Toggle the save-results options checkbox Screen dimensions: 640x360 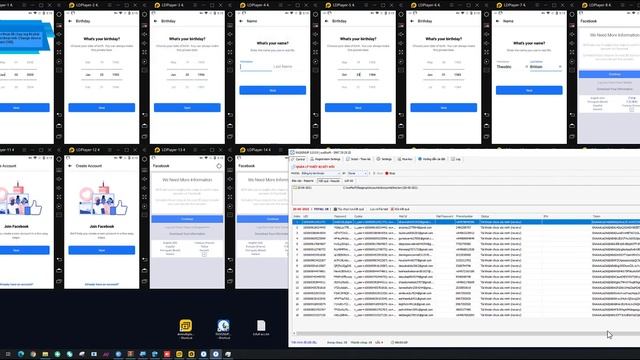point(336,209)
